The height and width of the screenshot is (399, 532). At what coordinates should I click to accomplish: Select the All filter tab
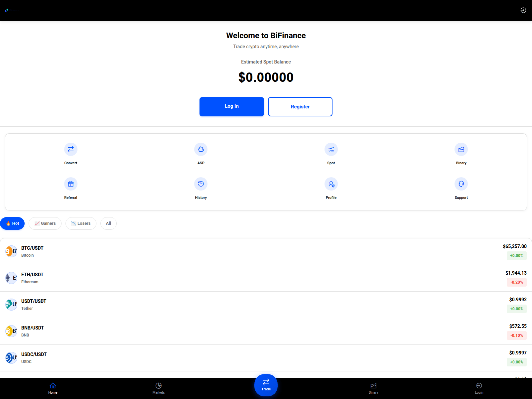[108, 223]
